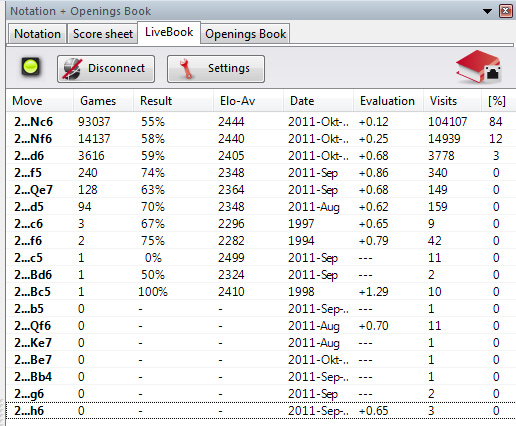Click the 14939 visits cell

(444, 139)
